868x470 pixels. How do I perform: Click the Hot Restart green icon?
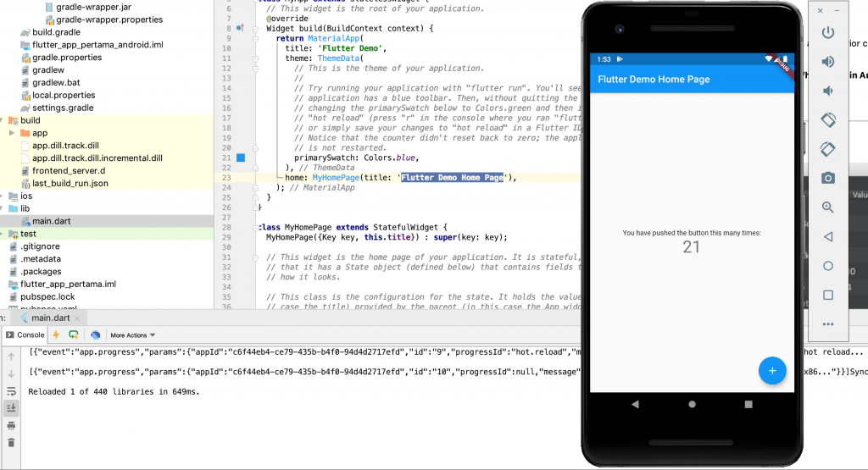tap(74, 335)
